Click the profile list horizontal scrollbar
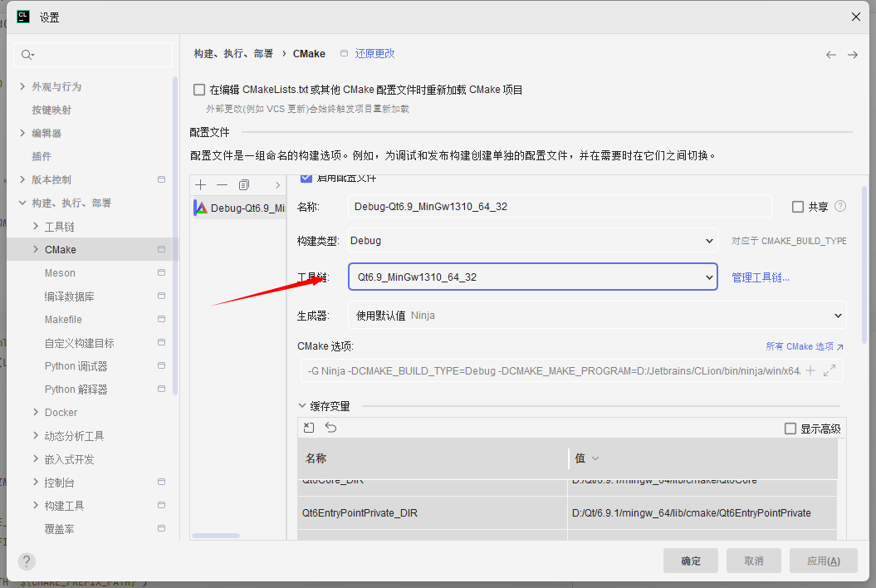The image size is (876, 588). [x=216, y=536]
